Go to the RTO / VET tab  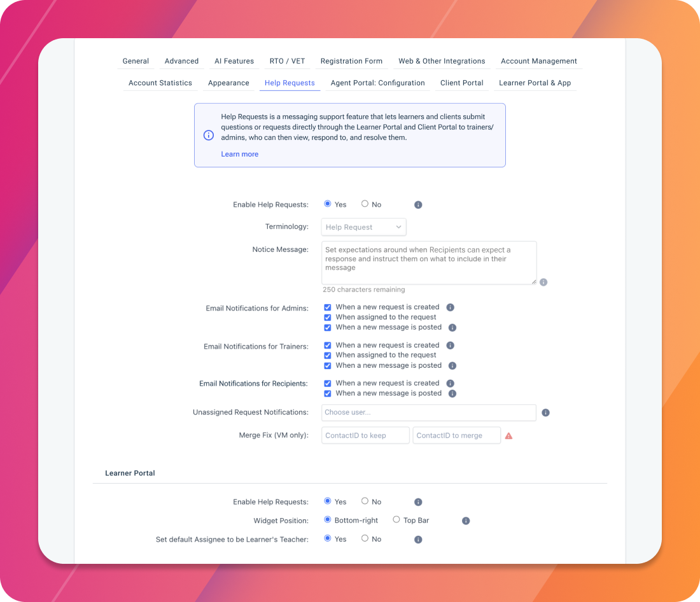coord(287,61)
